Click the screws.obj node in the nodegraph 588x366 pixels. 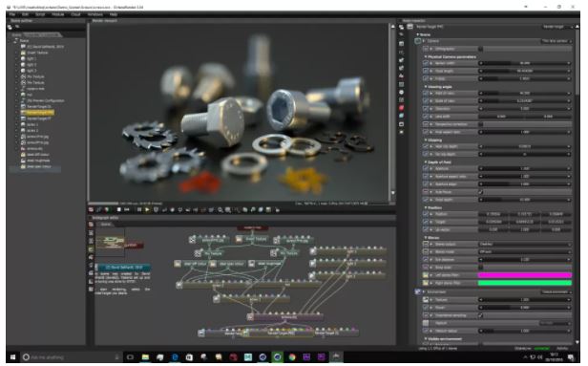tap(288, 317)
